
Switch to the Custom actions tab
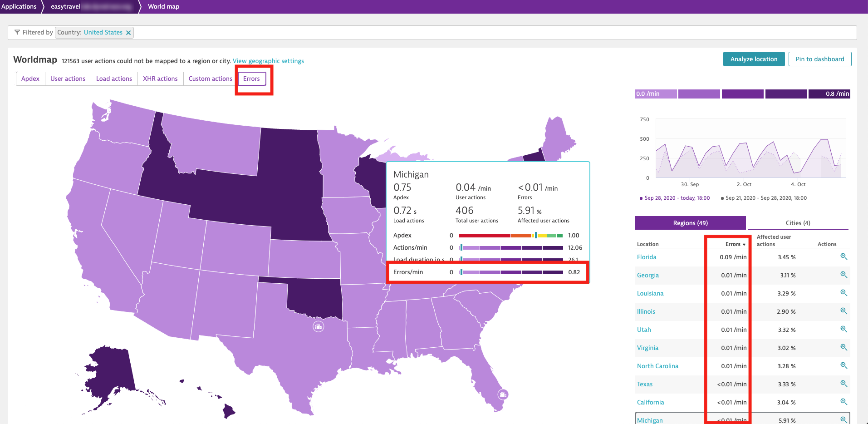pyautogui.click(x=210, y=79)
